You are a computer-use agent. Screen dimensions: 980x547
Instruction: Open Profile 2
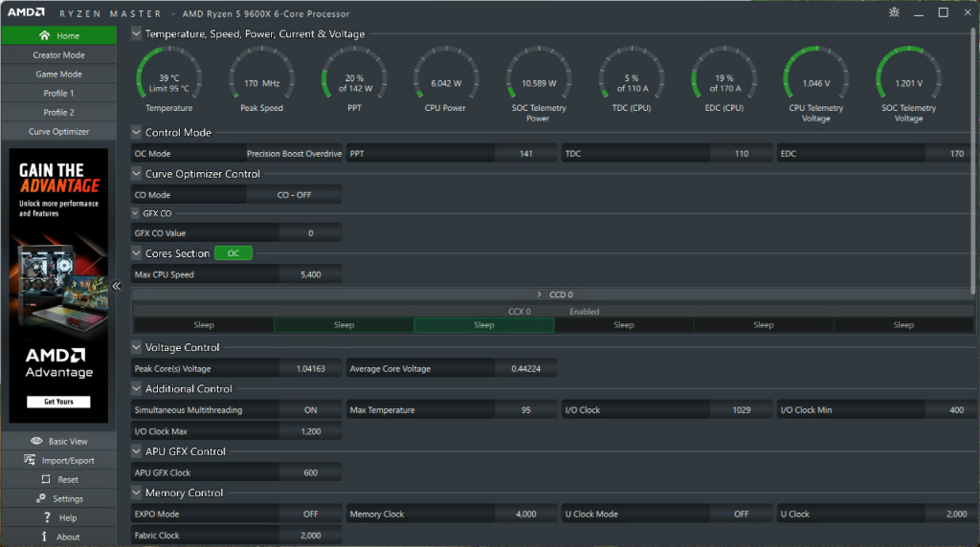click(x=58, y=113)
